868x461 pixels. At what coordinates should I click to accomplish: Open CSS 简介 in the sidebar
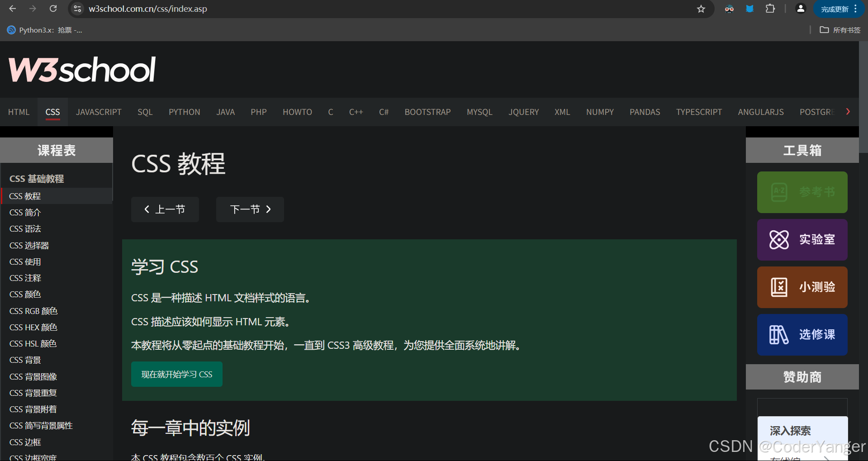(x=57, y=212)
